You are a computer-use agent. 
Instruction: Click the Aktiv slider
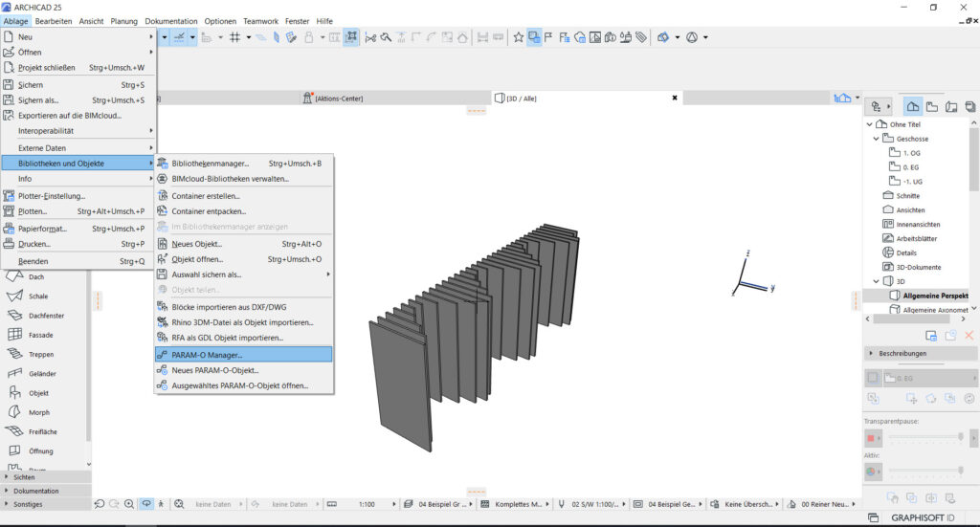click(926, 470)
